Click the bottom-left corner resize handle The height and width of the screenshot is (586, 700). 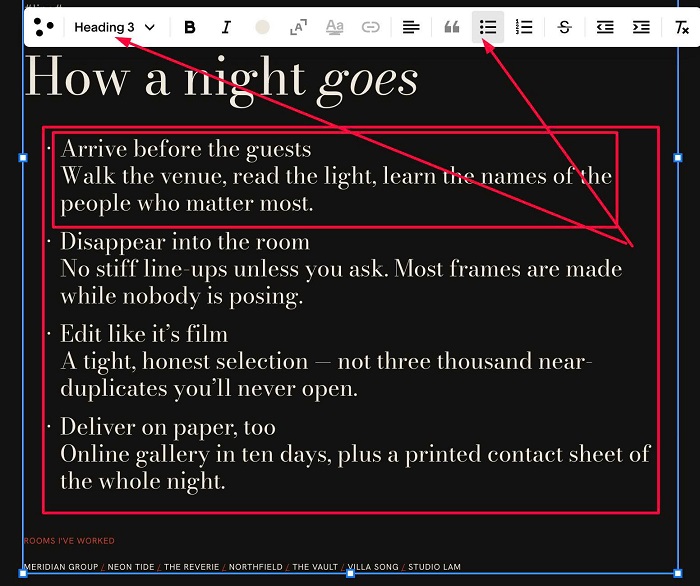click(23, 573)
